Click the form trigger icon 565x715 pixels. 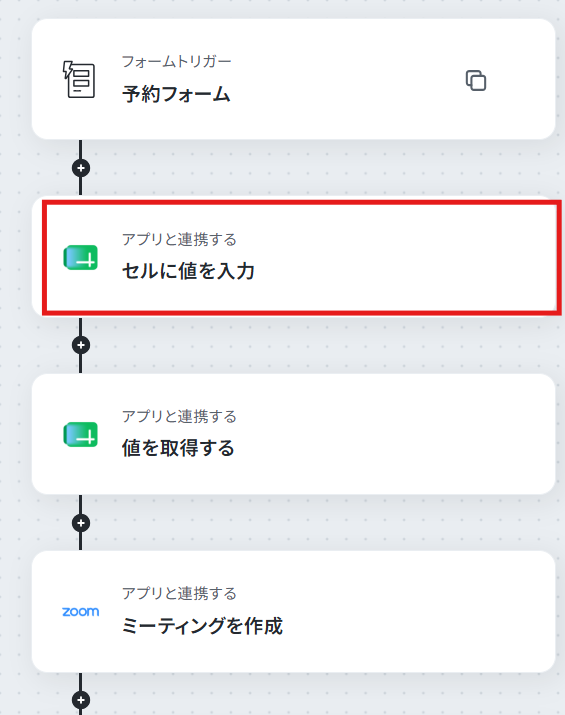(79, 79)
